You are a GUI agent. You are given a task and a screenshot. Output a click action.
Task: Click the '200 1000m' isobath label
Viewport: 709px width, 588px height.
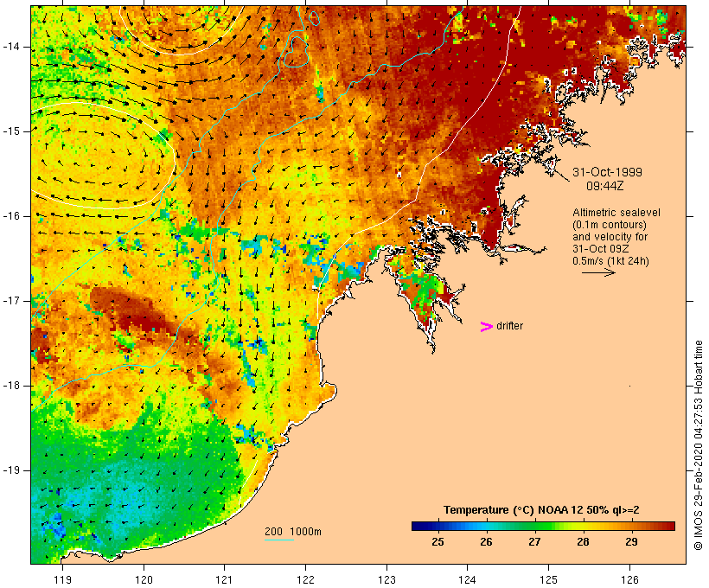click(x=293, y=532)
